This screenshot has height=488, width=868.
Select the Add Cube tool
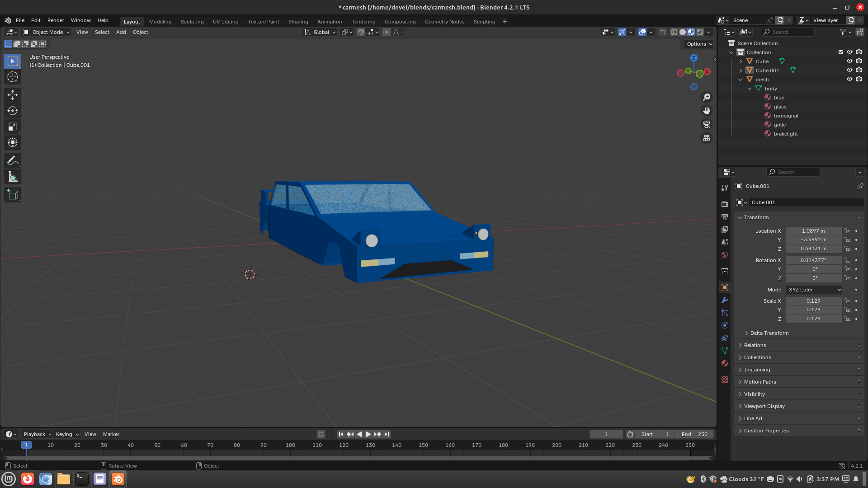point(13,195)
